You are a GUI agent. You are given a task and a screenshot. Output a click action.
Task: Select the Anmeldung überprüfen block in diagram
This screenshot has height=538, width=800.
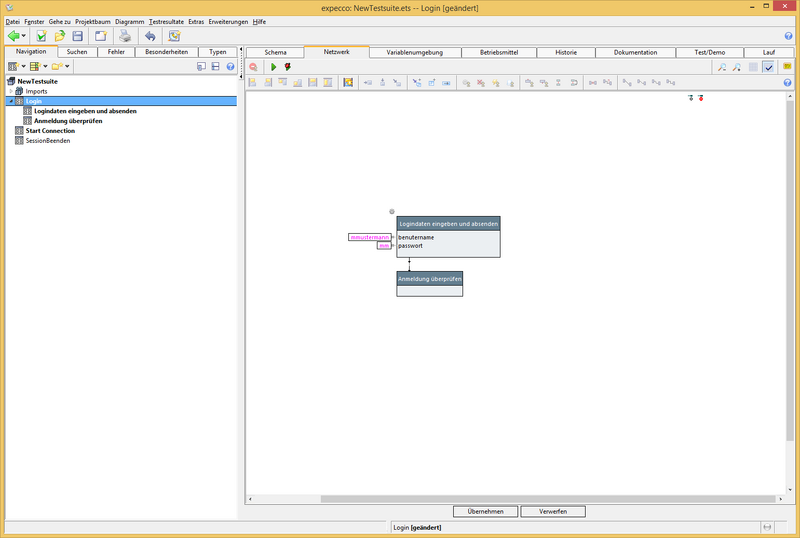[430, 279]
